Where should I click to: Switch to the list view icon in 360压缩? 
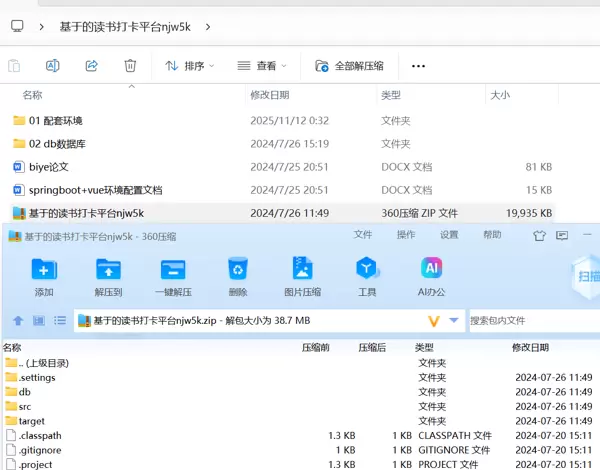pyautogui.click(x=61, y=321)
